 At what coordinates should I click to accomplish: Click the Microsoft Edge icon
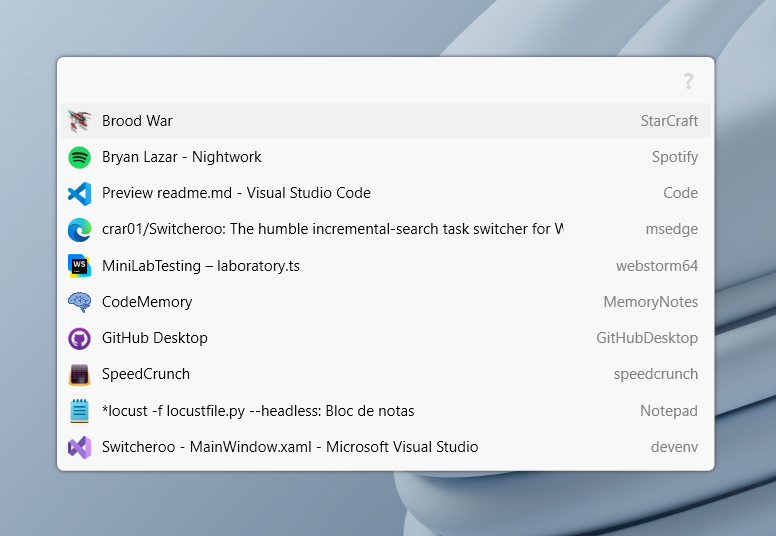79,230
